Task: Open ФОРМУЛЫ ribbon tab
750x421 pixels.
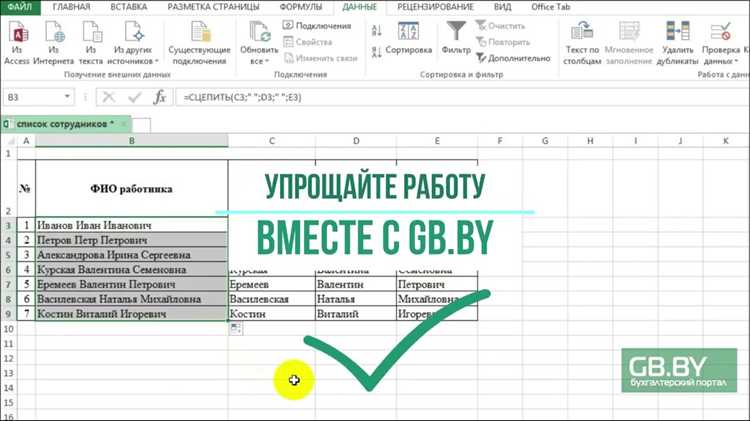Action: pos(301,7)
